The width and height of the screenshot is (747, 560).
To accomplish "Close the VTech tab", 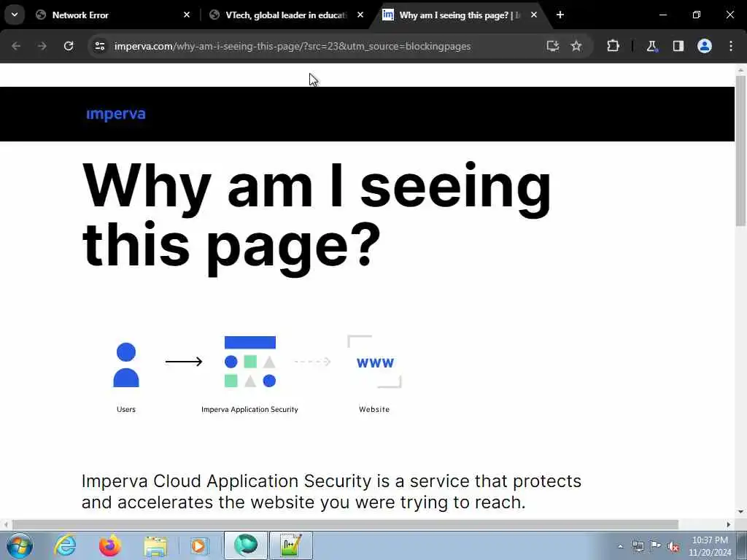I will 360,15.
